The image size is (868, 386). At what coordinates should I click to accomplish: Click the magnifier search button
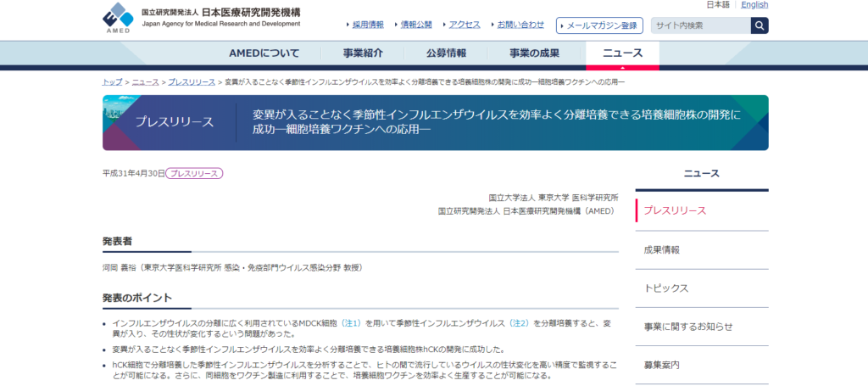(x=759, y=25)
